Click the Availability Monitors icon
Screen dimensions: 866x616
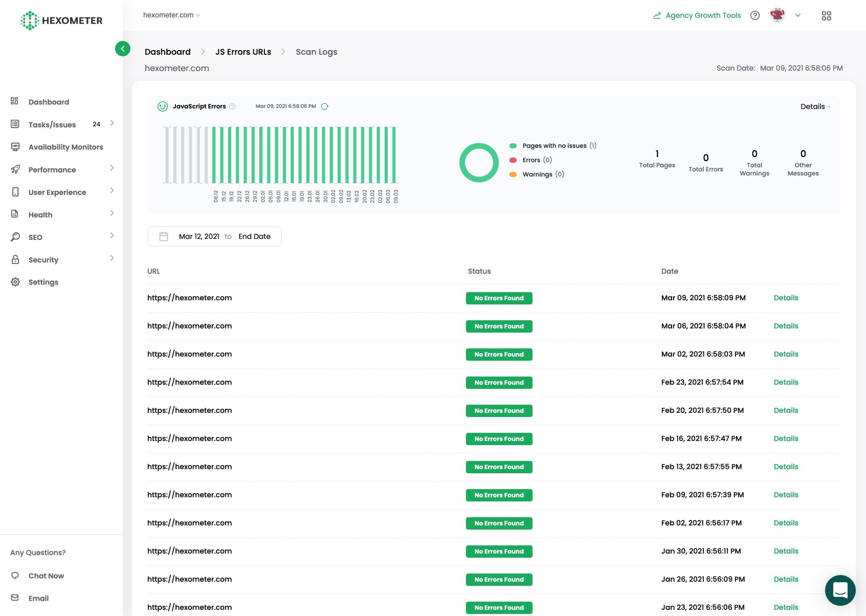click(x=15, y=147)
